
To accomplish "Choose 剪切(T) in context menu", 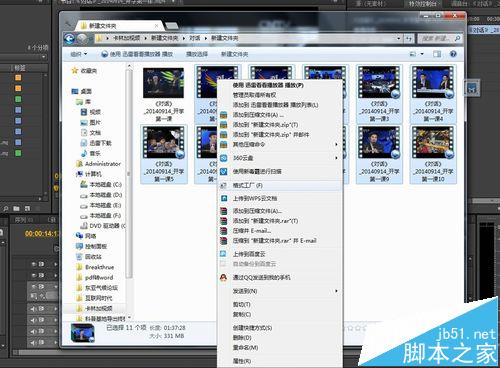I will (241, 304).
